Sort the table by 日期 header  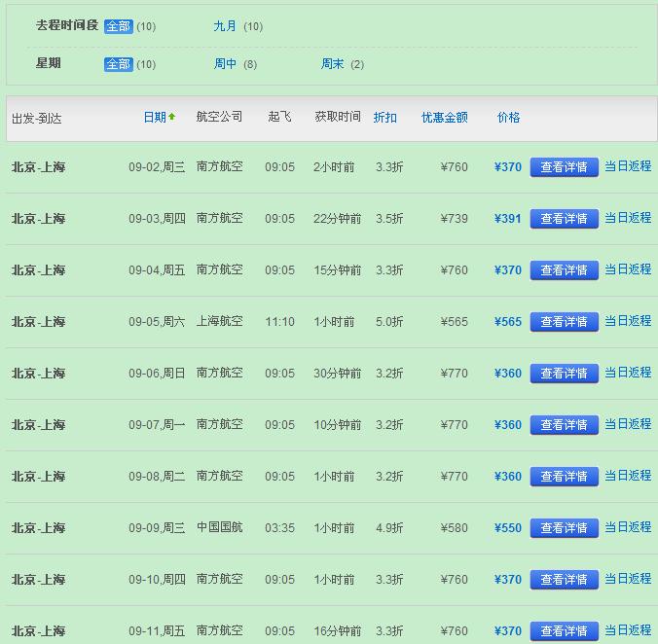(x=155, y=117)
